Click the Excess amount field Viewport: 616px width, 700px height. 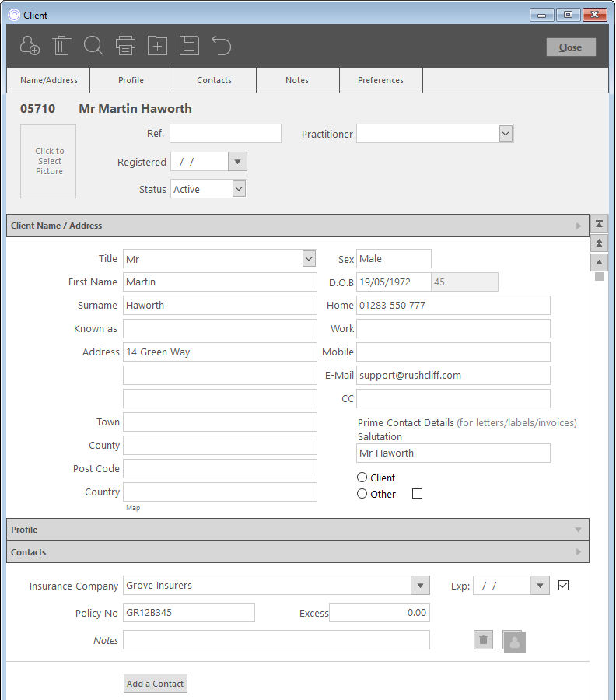click(x=380, y=613)
